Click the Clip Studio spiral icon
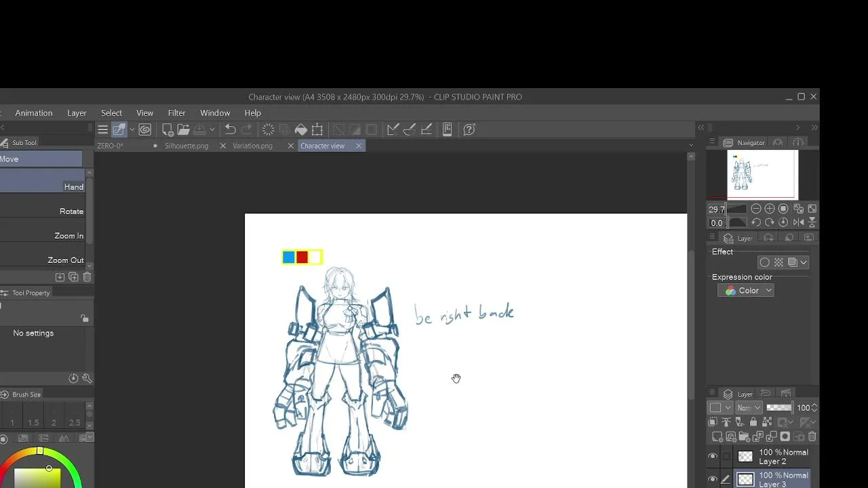Image resolution: width=868 pixels, height=488 pixels. pos(144,129)
